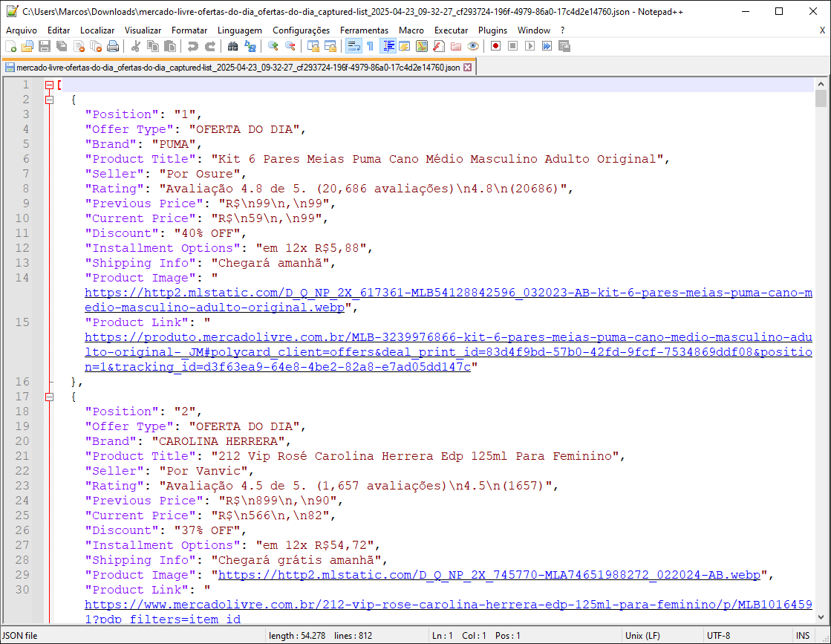
Task: Toggle synchronized horizontal scrolling
Action: pyautogui.click(x=330, y=47)
